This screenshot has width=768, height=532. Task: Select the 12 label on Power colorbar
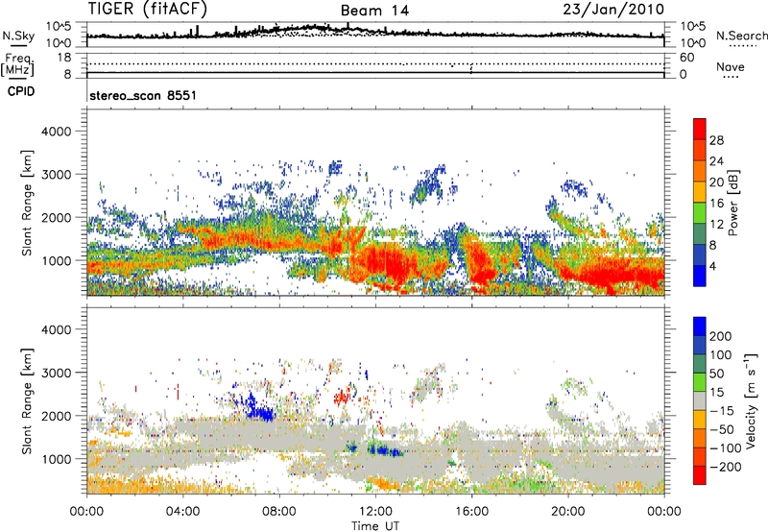click(716, 225)
